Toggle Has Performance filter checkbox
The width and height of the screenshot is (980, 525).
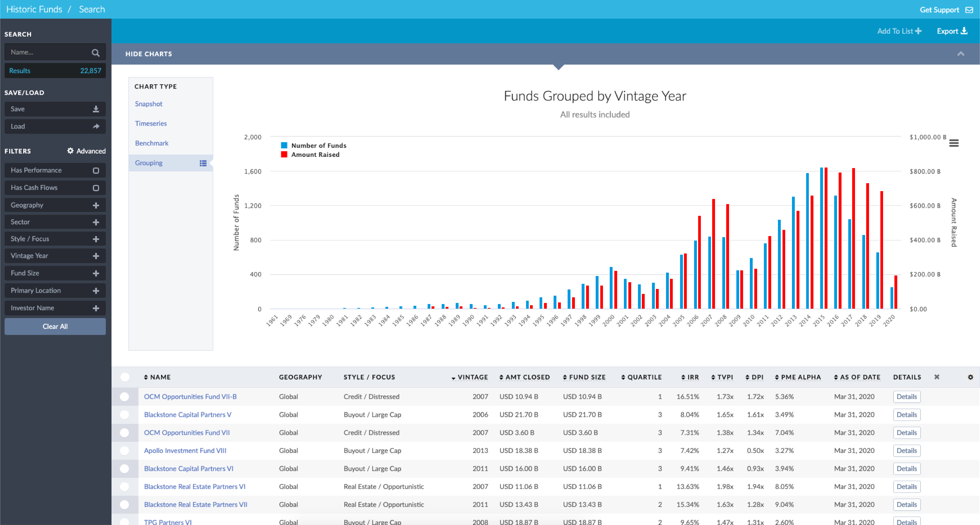(x=96, y=171)
